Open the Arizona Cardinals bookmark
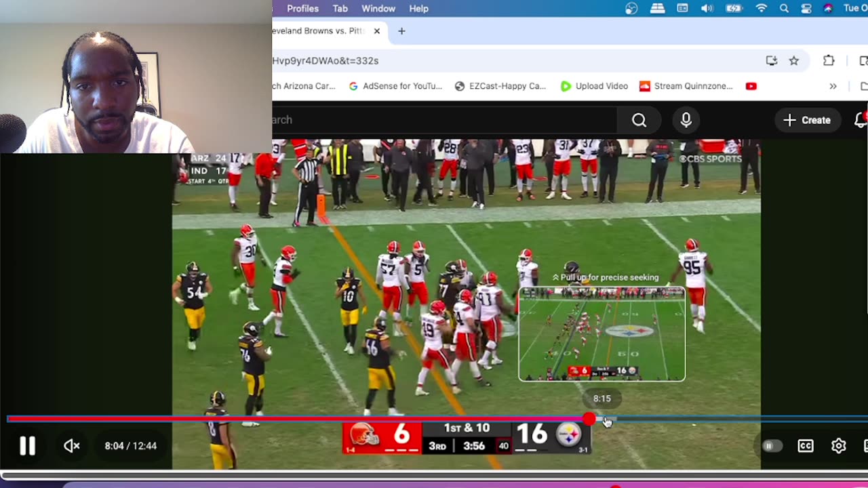868x488 pixels. pyautogui.click(x=304, y=86)
